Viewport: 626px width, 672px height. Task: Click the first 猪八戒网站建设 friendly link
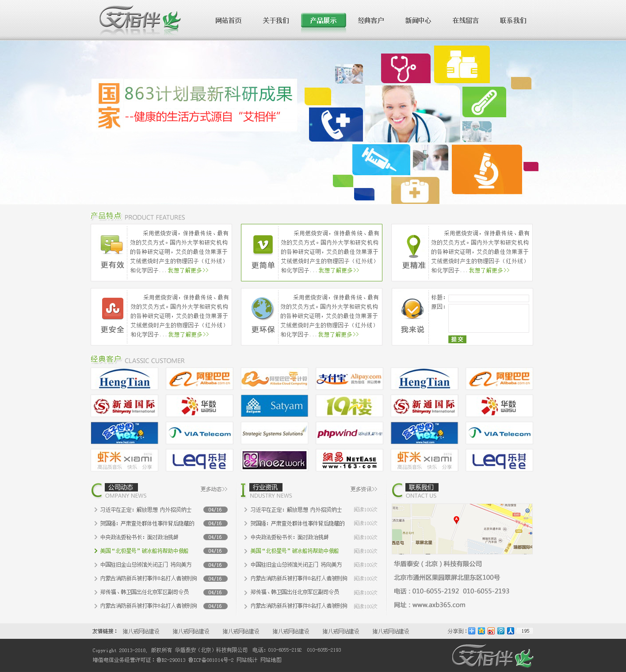[x=141, y=631]
